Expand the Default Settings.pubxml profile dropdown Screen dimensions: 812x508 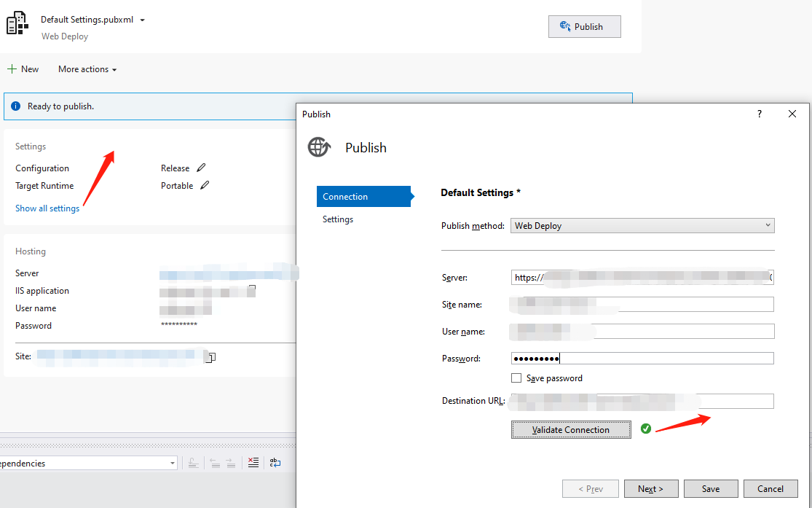[142, 20]
